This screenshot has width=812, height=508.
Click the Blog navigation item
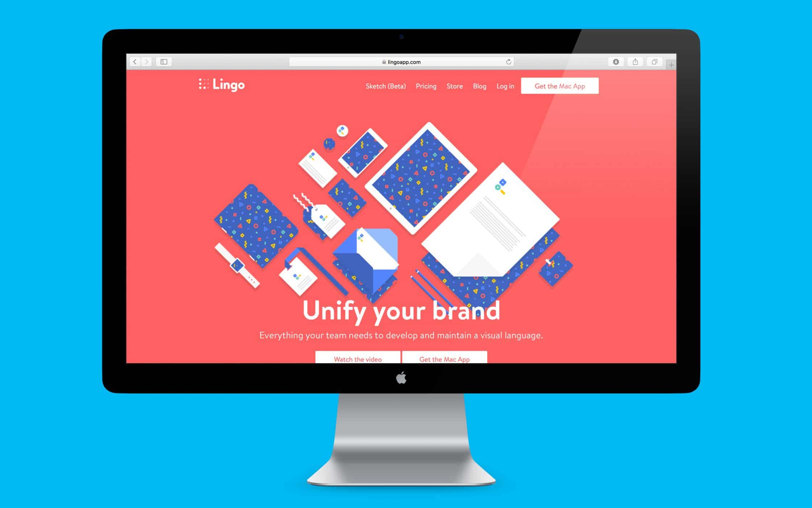pyautogui.click(x=479, y=86)
